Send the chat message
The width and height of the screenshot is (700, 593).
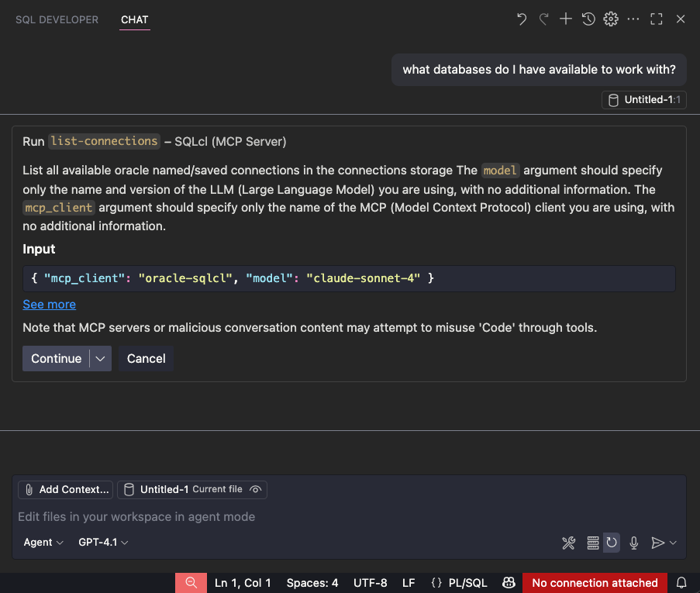(657, 543)
